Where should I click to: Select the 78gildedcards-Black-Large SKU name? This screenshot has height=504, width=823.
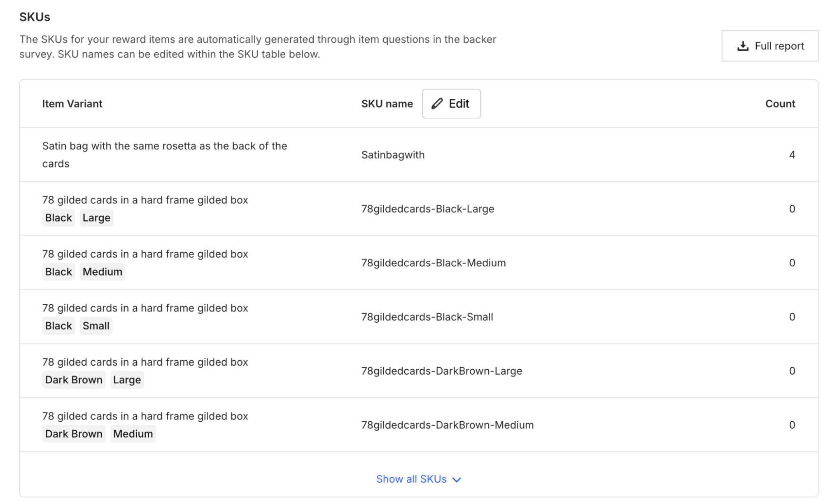pos(427,209)
